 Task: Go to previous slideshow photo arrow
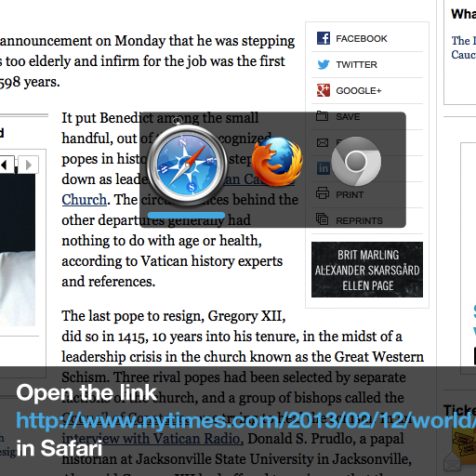point(7,165)
